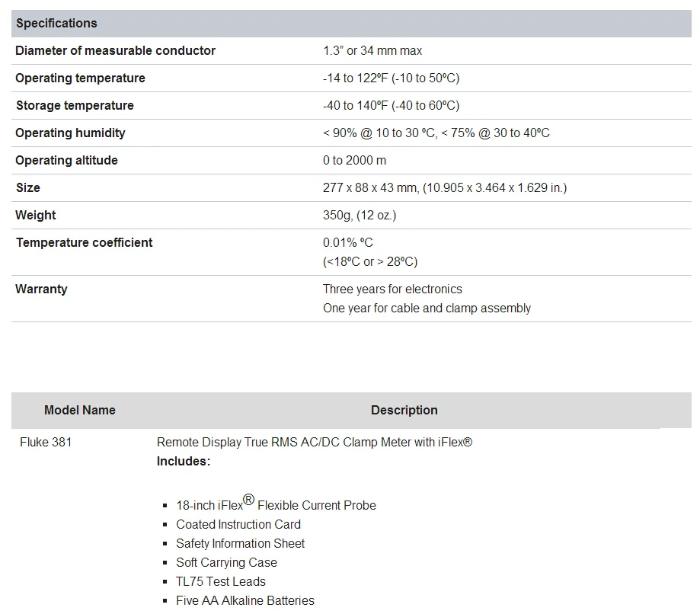
Task: Click the Model Name column header
Action: tap(80, 410)
